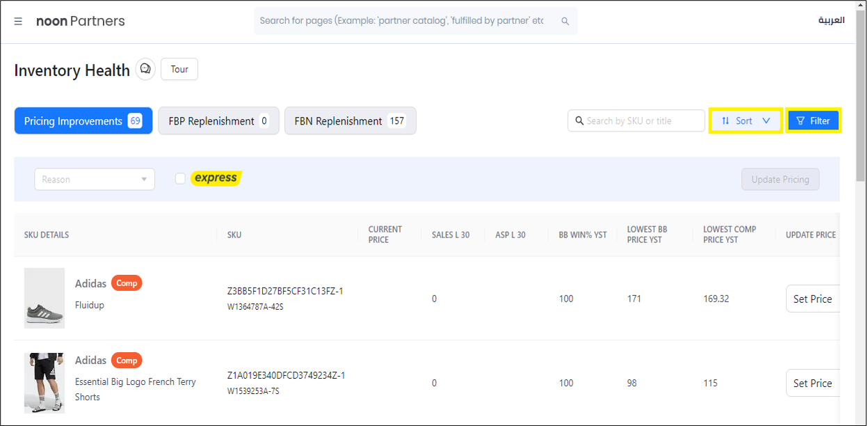Select the Pricing Improvements tab

(x=83, y=121)
